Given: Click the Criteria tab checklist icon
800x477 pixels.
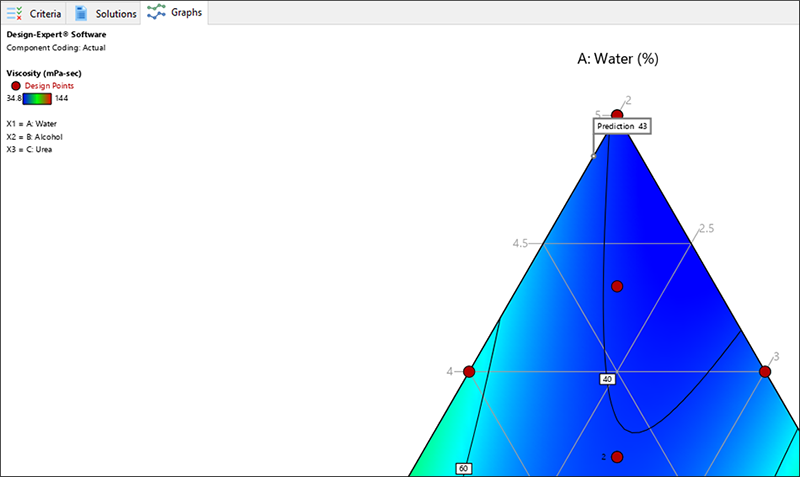Looking at the screenshot, I should pyautogui.click(x=15, y=13).
